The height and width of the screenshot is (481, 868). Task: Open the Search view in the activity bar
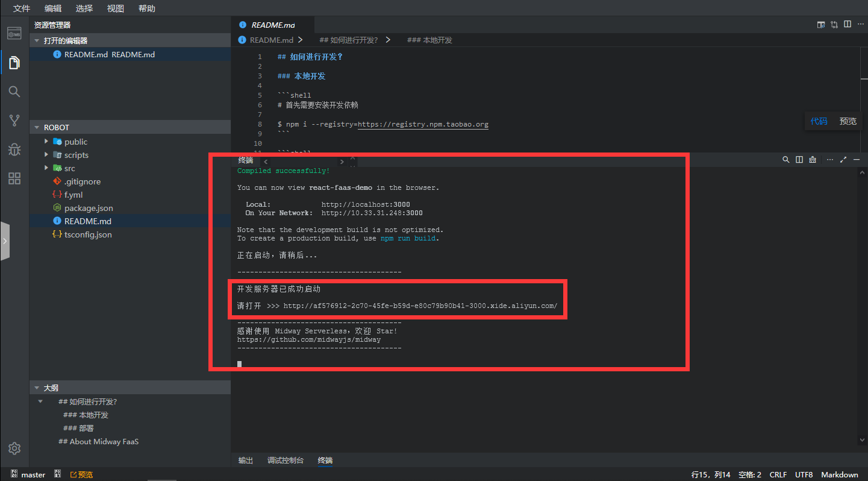pos(14,92)
